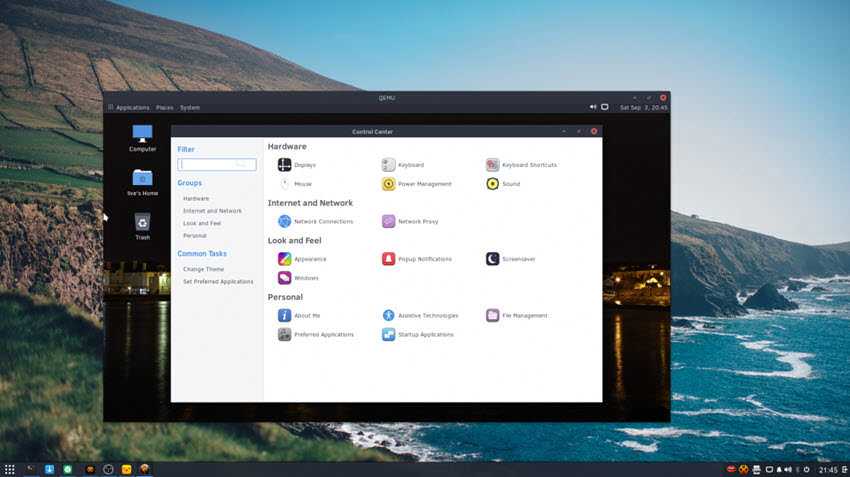Open the Preferred Applications icon

pyautogui.click(x=285, y=334)
